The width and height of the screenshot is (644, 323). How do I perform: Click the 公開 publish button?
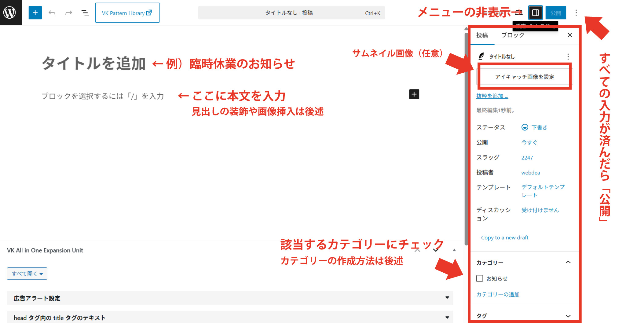pos(555,13)
